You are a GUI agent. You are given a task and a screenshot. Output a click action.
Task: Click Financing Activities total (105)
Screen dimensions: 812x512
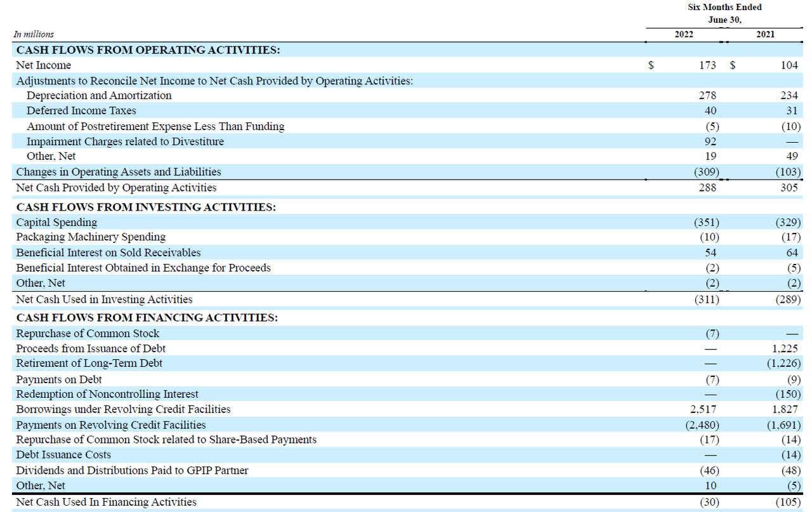pos(789,502)
